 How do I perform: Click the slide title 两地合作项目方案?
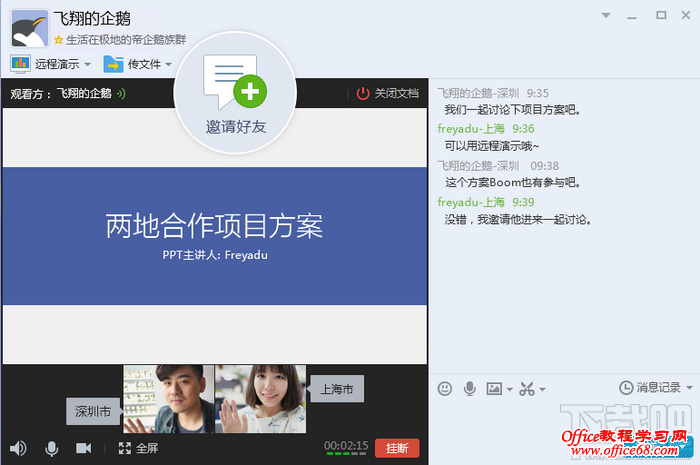214,226
